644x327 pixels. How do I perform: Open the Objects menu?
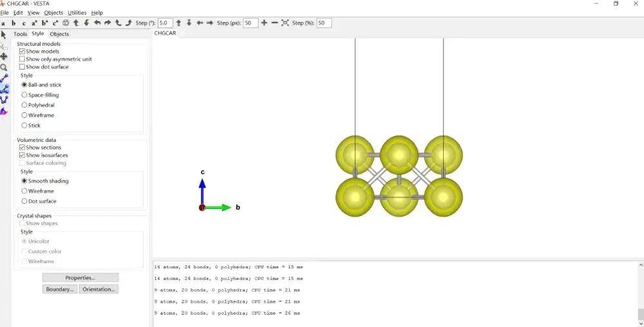pos(54,13)
